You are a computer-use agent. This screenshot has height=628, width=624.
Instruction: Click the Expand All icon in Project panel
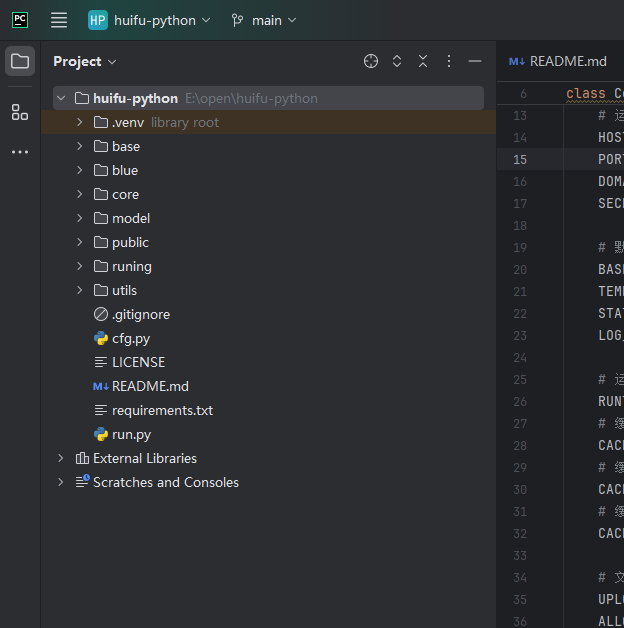point(397,61)
